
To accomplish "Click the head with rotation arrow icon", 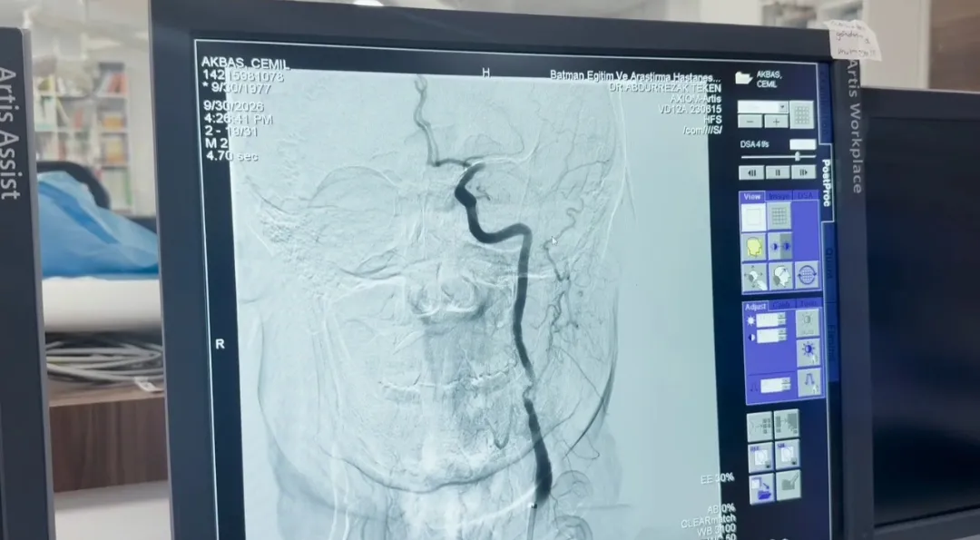I will pos(781,276).
